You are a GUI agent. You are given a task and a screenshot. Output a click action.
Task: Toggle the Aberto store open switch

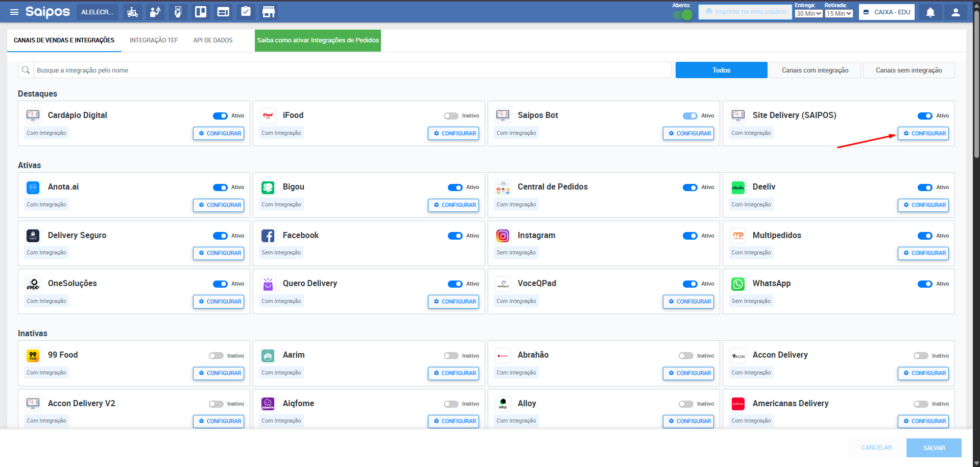[683, 15]
